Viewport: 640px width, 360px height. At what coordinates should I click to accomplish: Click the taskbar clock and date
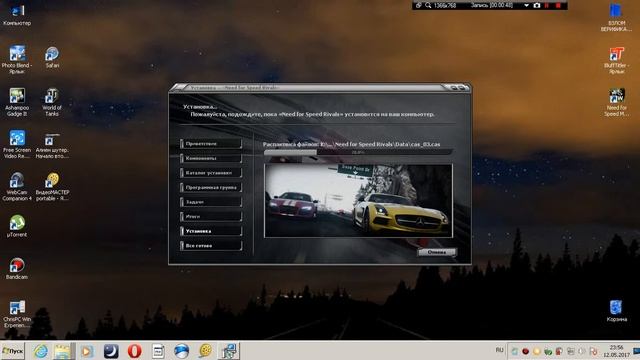616,351
